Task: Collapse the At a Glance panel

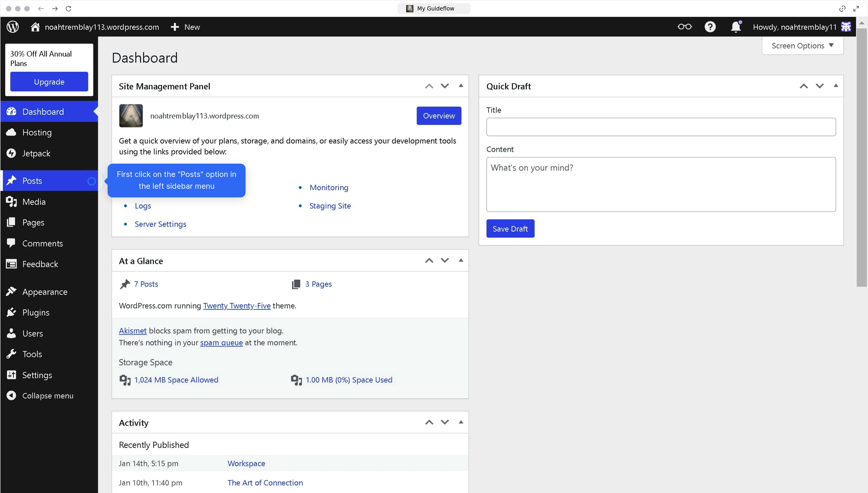Action: tap(461, 260)
